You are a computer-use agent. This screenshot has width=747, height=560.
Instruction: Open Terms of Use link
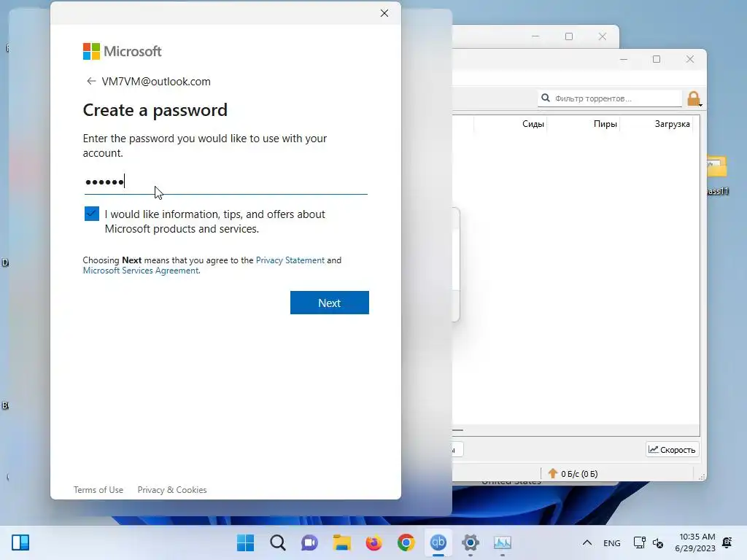click(x=98, y=490)
